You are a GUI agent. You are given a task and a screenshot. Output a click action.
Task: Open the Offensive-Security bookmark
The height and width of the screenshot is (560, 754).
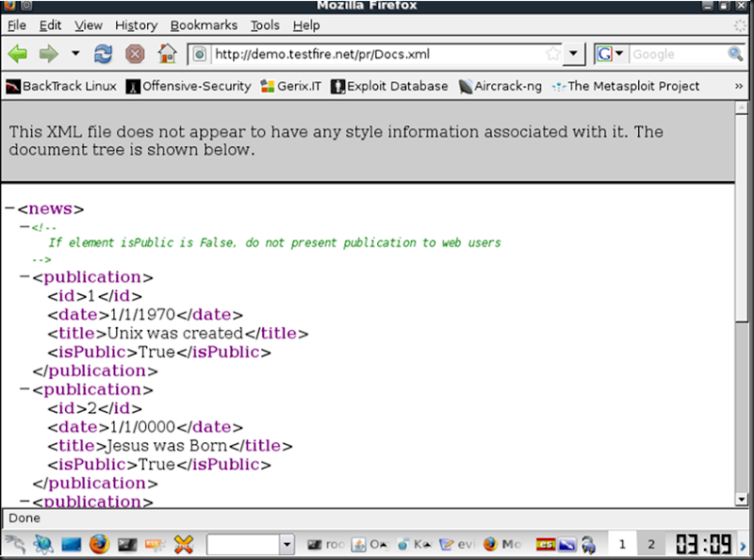tap(188, 86)
